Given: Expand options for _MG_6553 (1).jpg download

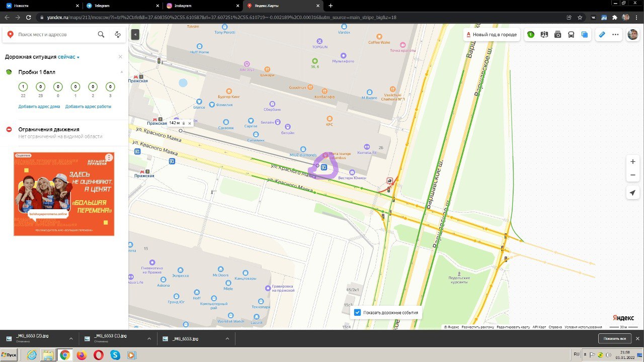Looking at the screenshot, I should [x=149, y=338].
